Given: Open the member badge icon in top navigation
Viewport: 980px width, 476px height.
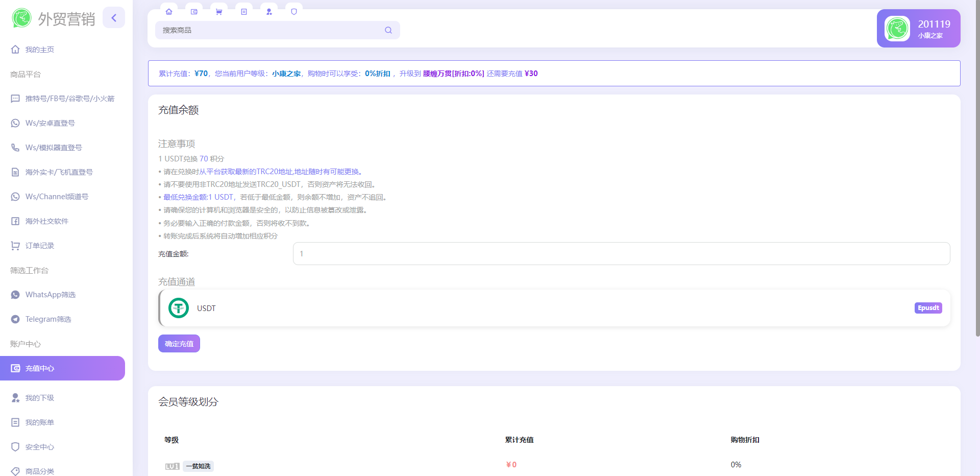Looking at the screenshot, I should pos(269,11).
